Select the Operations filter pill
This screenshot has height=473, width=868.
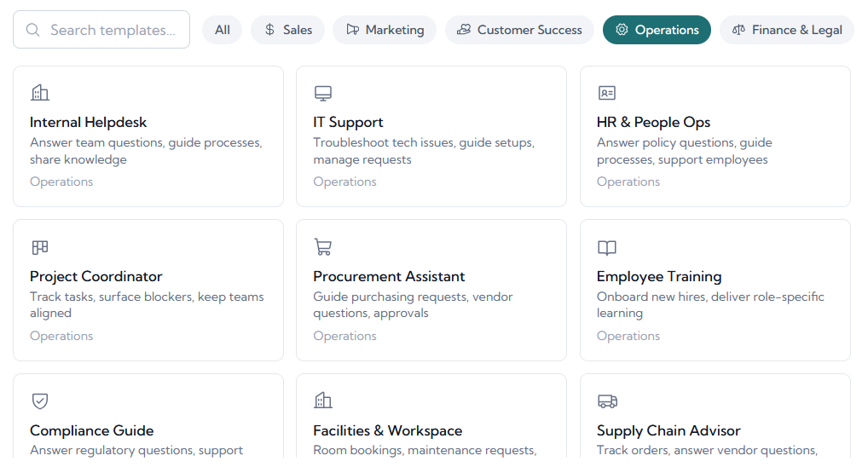[x=657, y=30]
